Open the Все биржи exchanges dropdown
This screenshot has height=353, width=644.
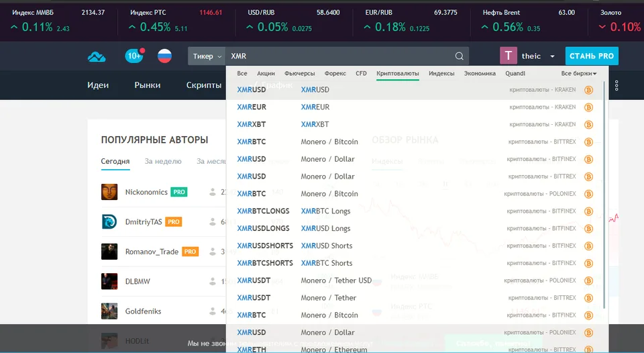tap(579, 74)
